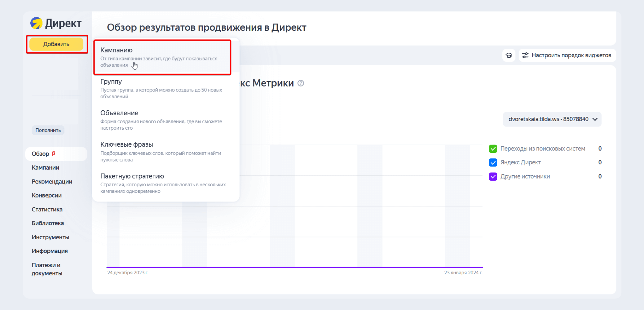This screenshot has width=644, height=310.
Task: Open the Кампании sidebar section
Action: click(46, 168)
